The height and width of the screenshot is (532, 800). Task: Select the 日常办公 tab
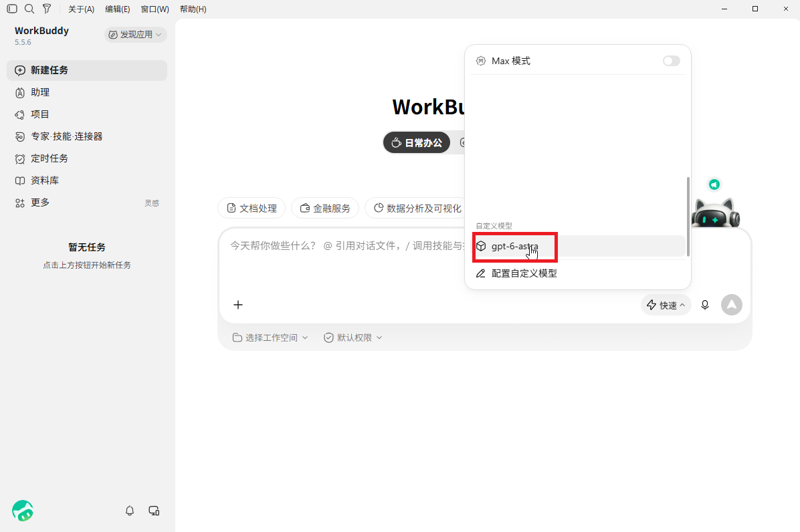click(416, 142)
